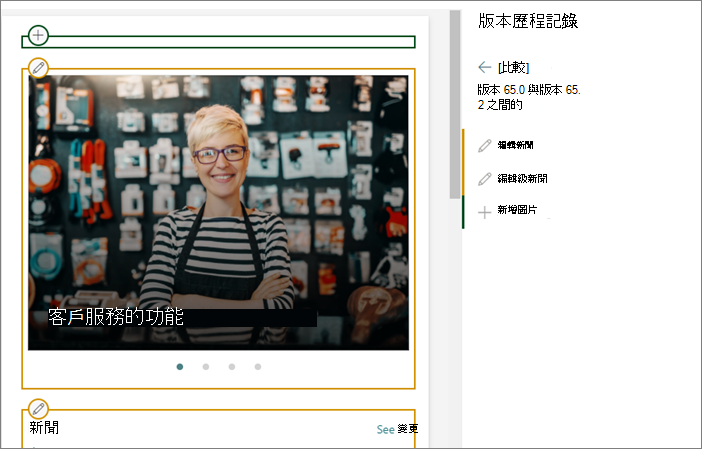Click plus icon next to 新增圖片
The height and width of the screenshot is (449, 702).
(x=484, y=212)
